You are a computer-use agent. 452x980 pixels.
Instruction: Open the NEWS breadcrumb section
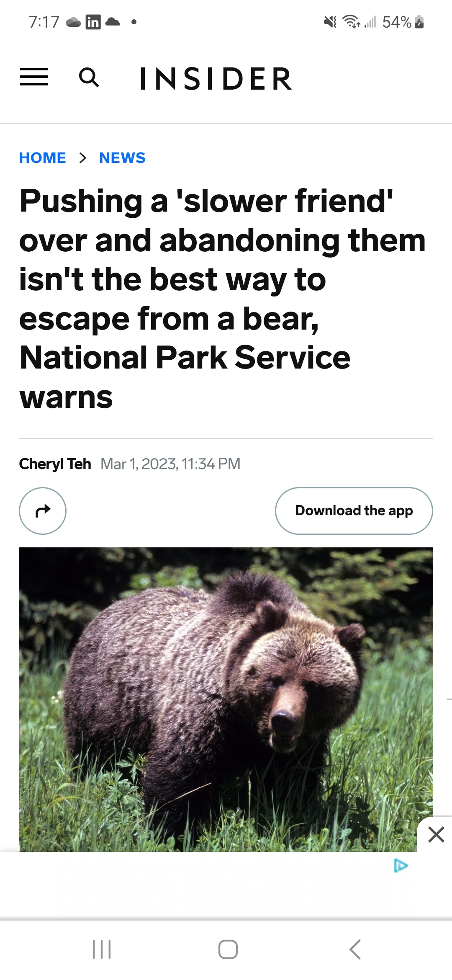tap(122, 158)
